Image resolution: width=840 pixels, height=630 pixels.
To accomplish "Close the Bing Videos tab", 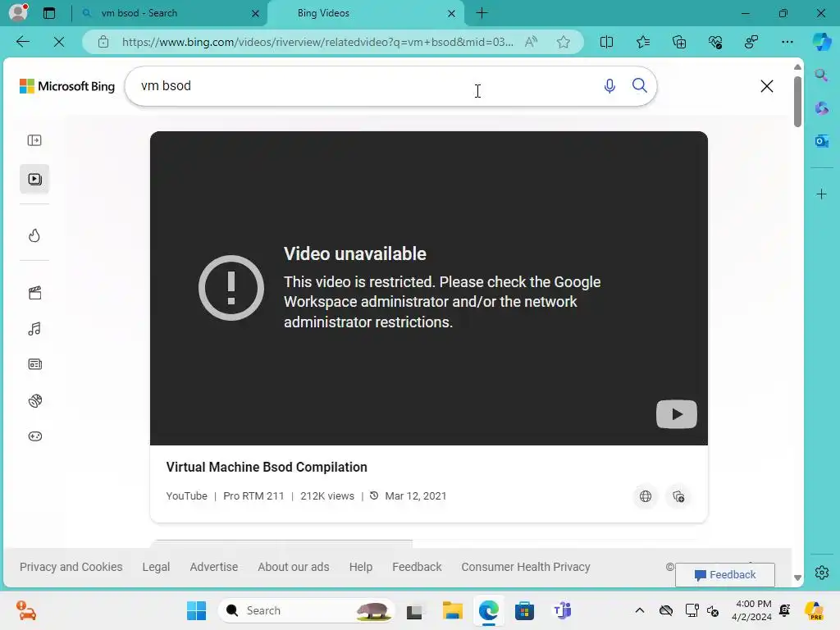I will coord(452,13).
